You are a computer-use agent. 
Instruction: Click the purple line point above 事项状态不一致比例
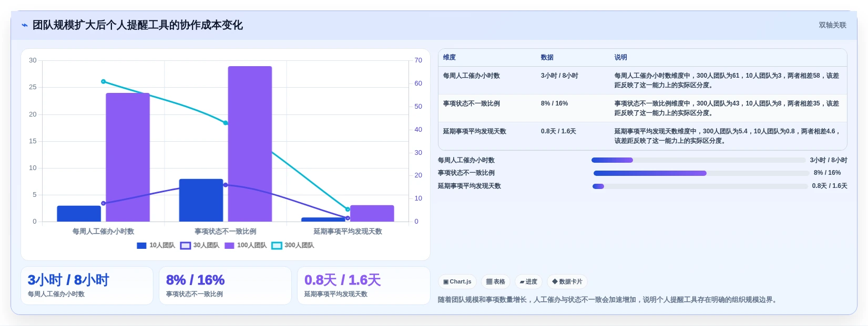(x=226, y=185)
